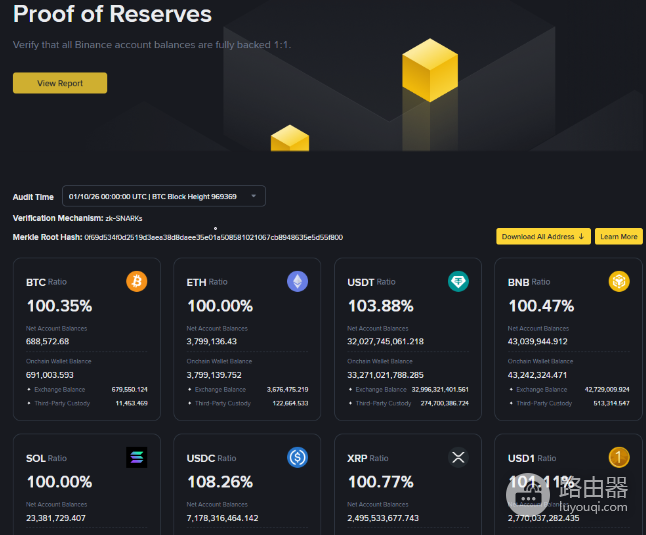Click ETH third-party custody 122,664.533
The width and height of the screenshot is (646, 535).
pos(290,403)
